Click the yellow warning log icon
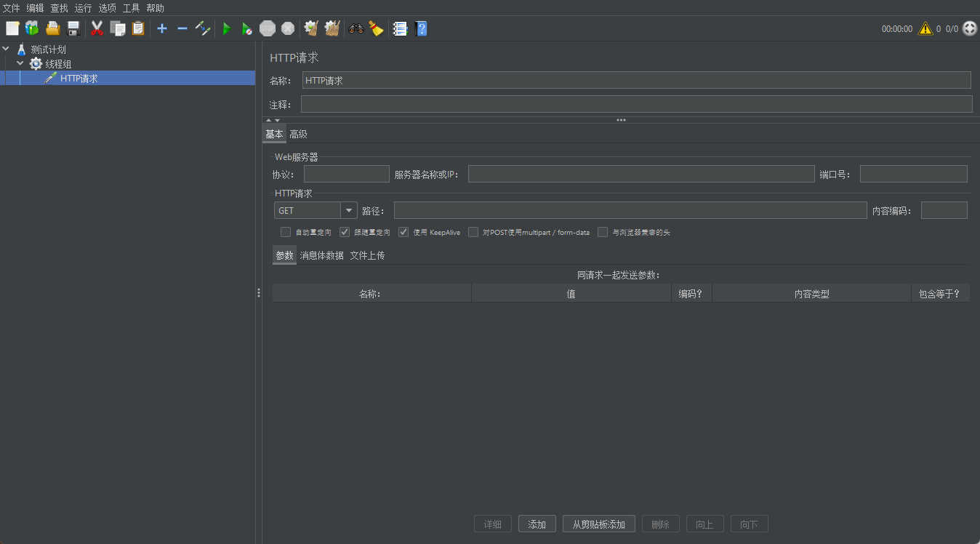This screenshot has width=980, height=544. pos(925,28)
